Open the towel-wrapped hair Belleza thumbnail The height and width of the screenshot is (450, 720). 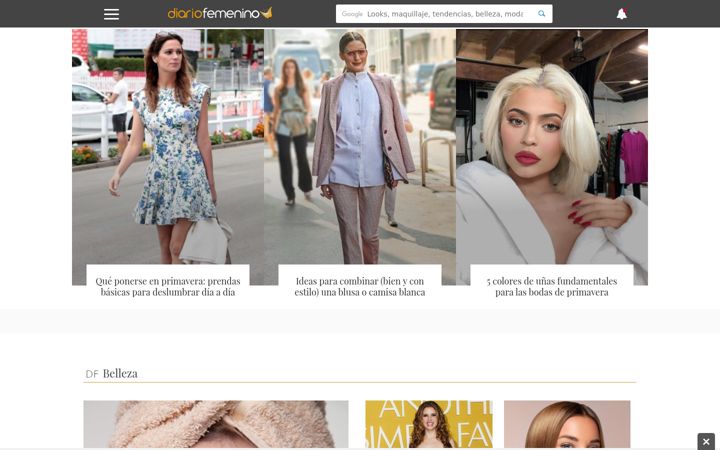pyautogui.click(x=216, y=424)
